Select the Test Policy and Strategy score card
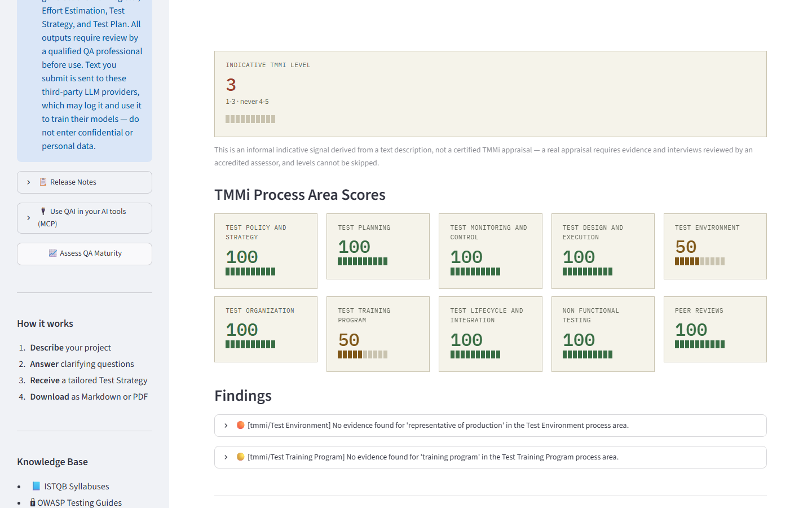 [x=266, y=251]
